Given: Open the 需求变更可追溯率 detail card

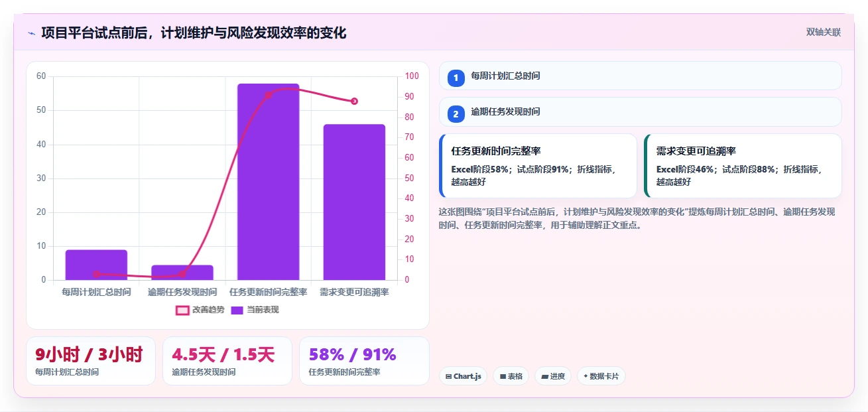Looking at the screenshot, I should [x=743, y=166].
